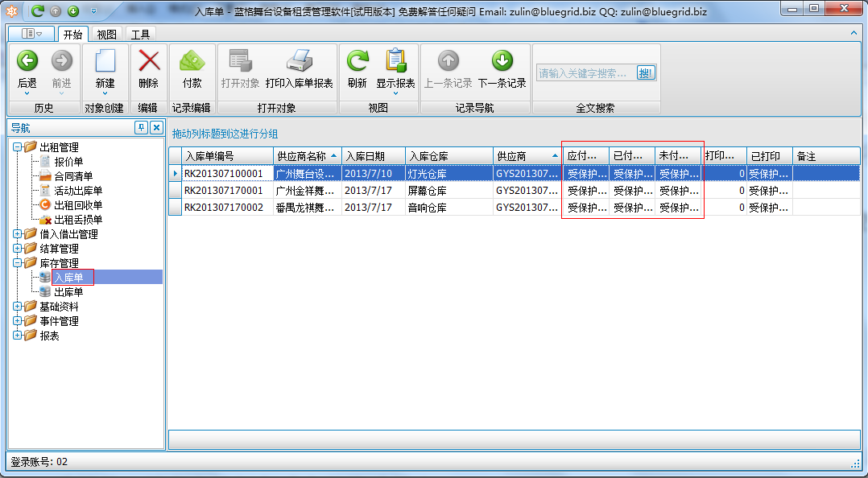
Task: Collapse the 出租管理 tree node
Action: [x=17, y=147]
